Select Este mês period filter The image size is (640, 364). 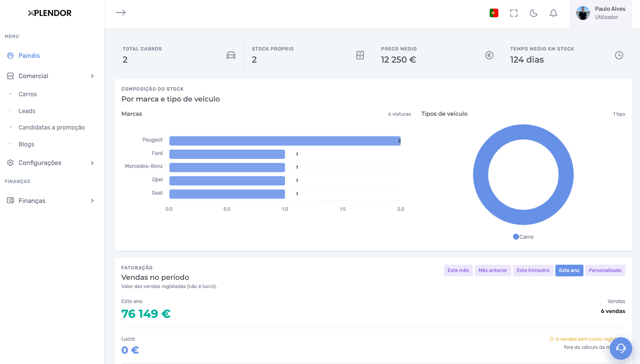[458, 270]
